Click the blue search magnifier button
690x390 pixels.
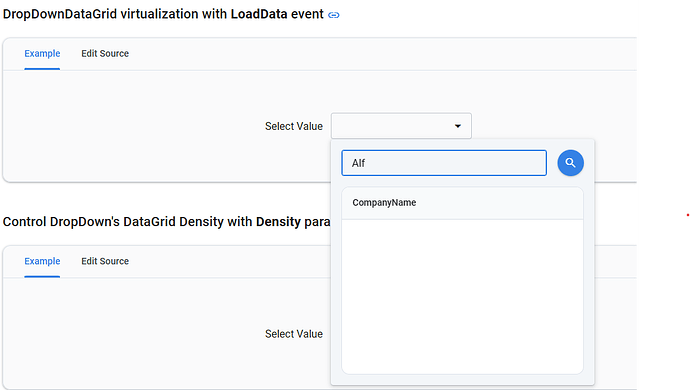click(570, 163)
